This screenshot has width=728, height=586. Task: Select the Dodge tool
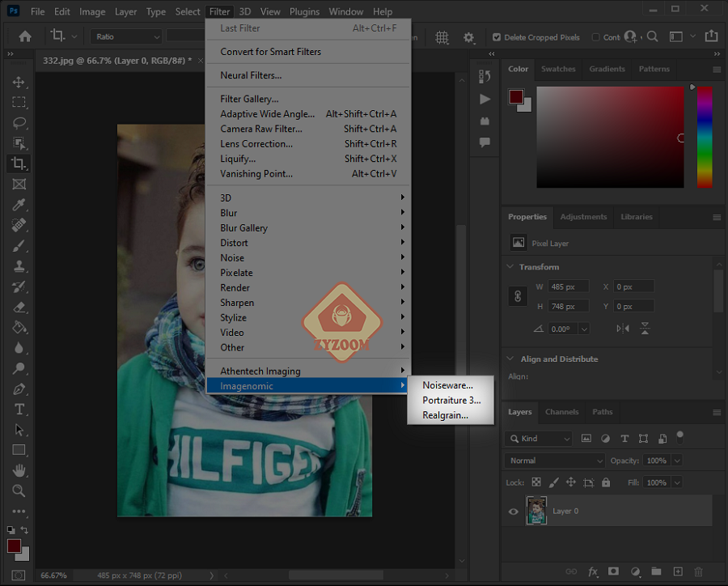click(19, 368)
